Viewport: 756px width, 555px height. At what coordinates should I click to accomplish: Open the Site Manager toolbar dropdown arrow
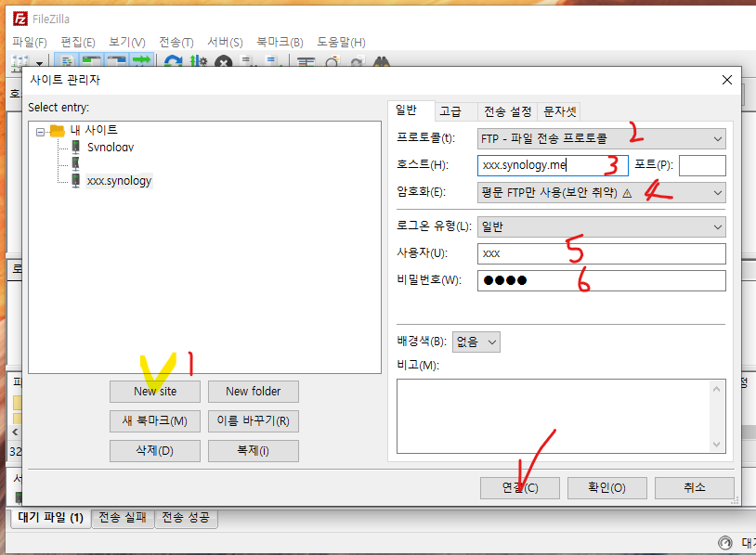40,63
